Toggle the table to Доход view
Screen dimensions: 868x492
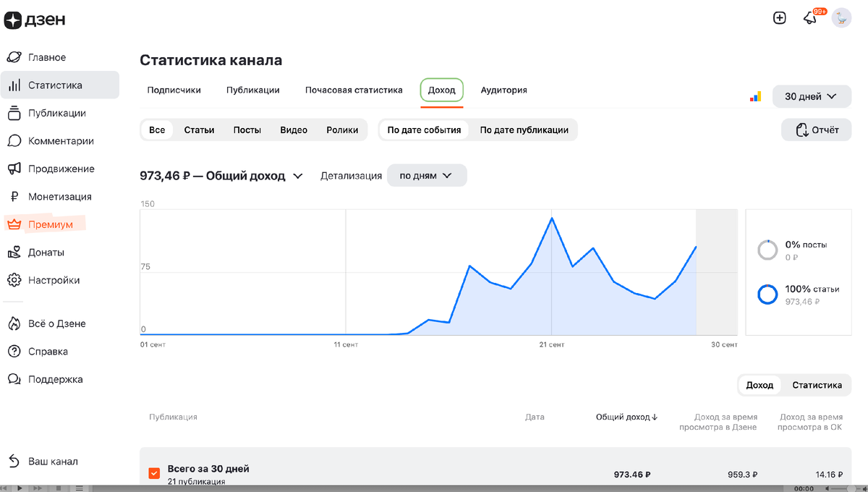click(x=759, y=385)
